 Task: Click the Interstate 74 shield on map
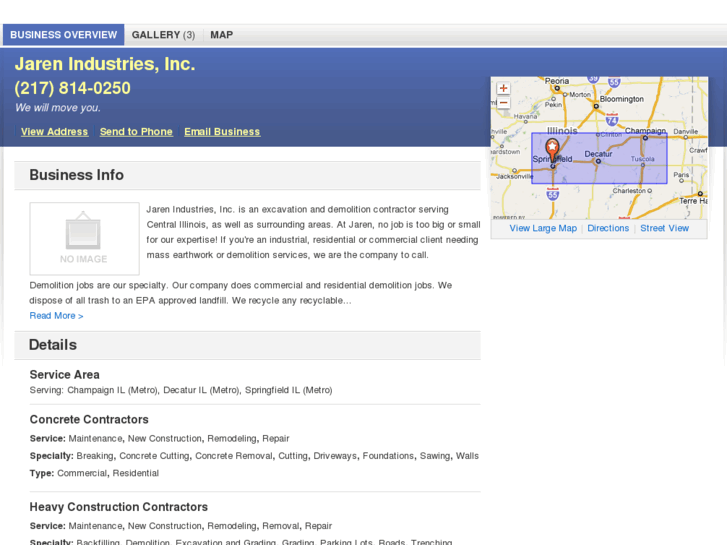[x=612, y=120]
